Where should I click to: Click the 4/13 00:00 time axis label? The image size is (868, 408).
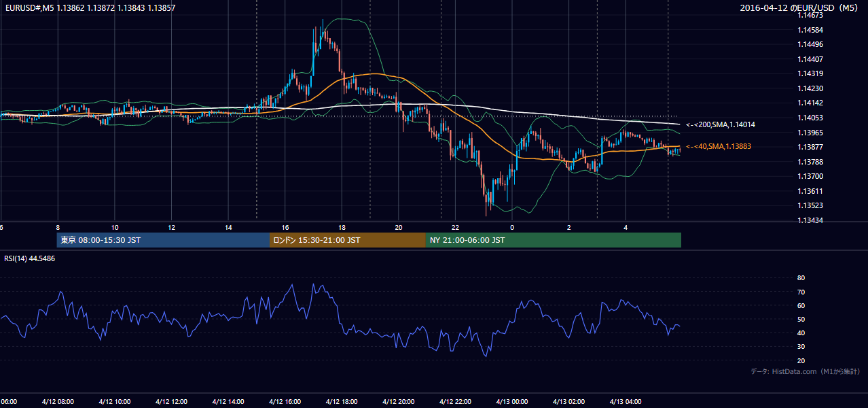coord(512,402)
